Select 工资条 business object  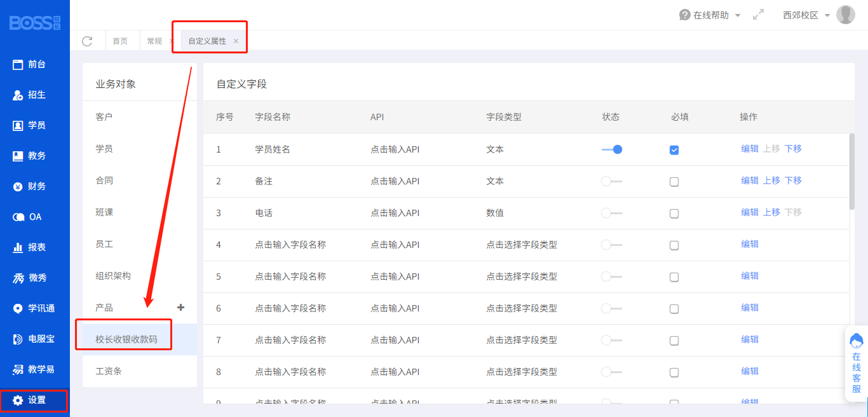(x=140, y=371)
